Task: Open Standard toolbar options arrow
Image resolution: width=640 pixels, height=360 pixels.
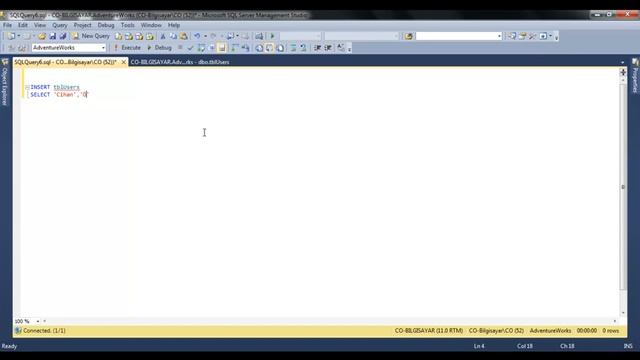Action: click(556, 38)
